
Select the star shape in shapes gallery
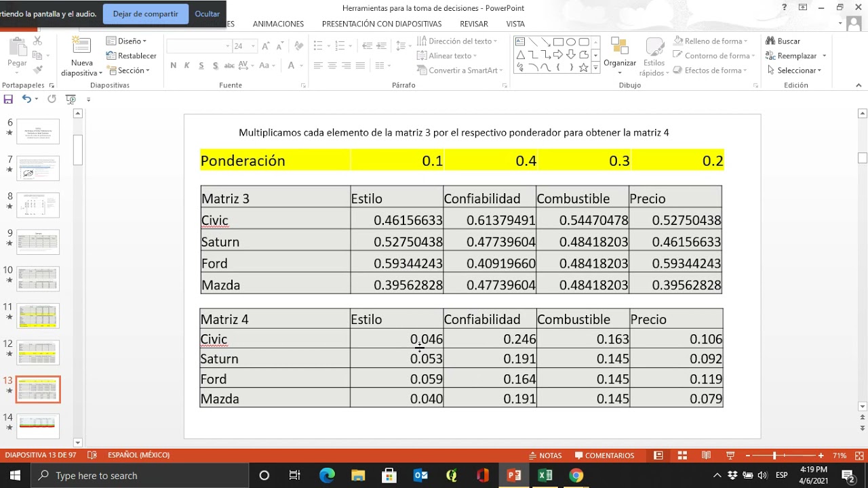[x=584, y=67]
